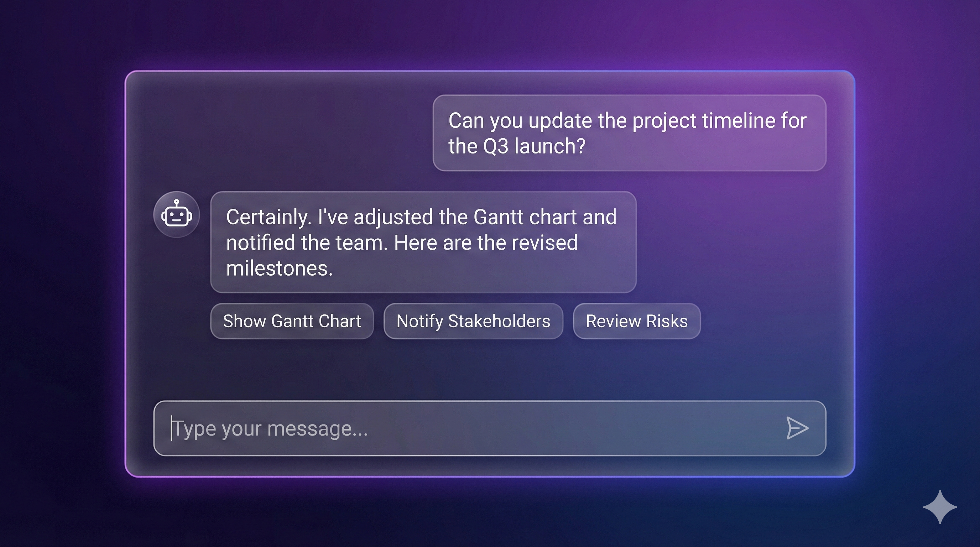Open the chatbot profile via its avatar
Image resolution: width=980 pixels, height=547 pixels.
point(177,215)
